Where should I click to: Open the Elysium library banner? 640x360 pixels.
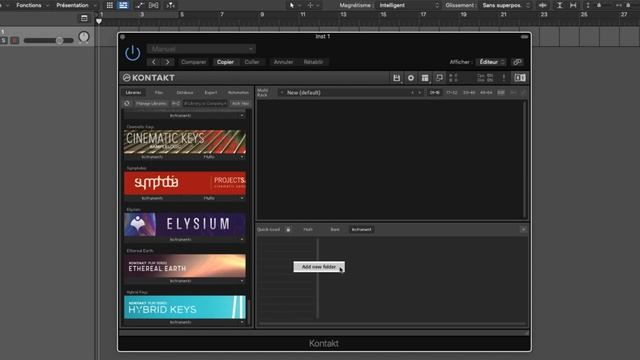(x=184, y=224)
